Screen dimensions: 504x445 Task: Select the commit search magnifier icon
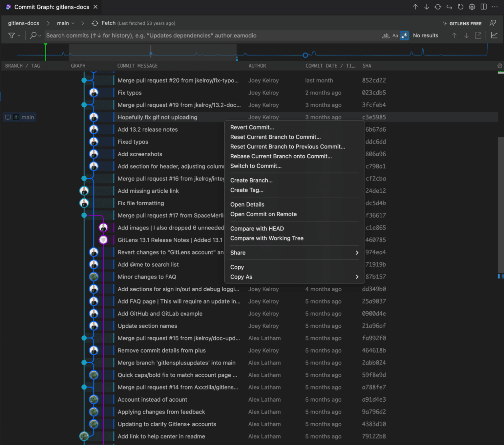[x=33, y=35]
